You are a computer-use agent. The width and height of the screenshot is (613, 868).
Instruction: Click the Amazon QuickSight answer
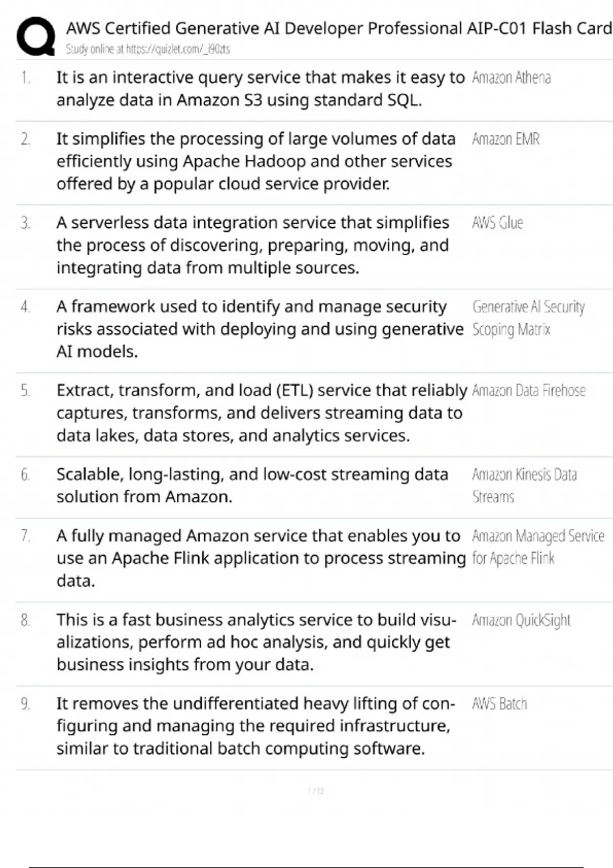[x=521, y=620]
